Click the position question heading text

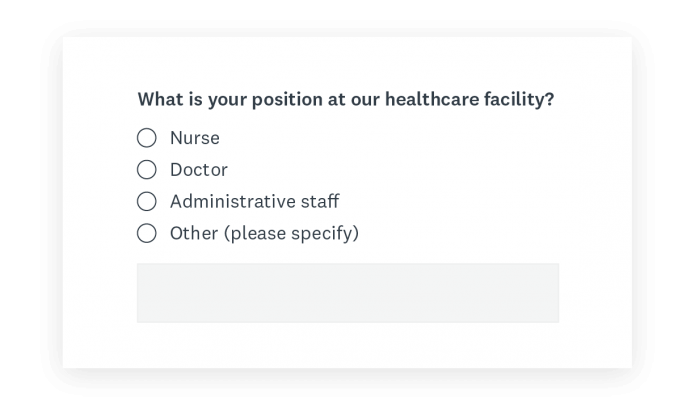(346, 100)
